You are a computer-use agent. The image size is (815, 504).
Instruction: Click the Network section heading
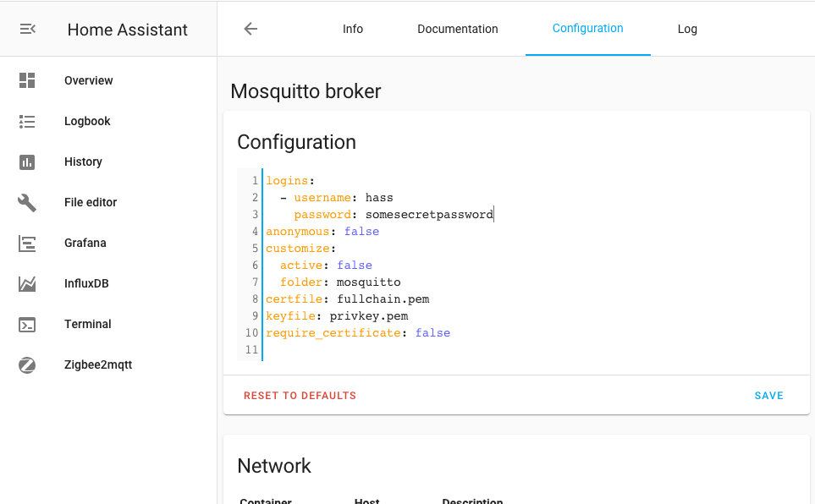point(274,466)
